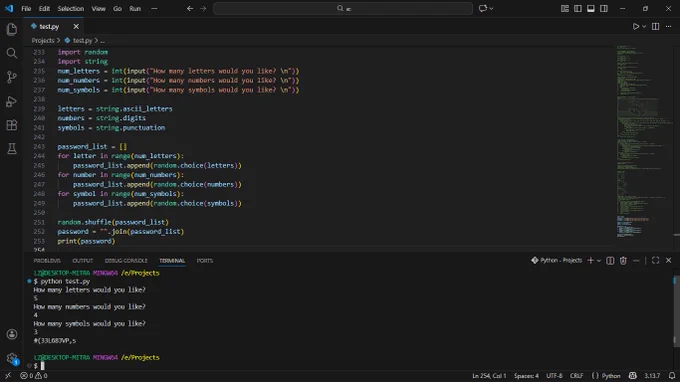Click the Python - Projects terminal label

click(x=556, y=260)
